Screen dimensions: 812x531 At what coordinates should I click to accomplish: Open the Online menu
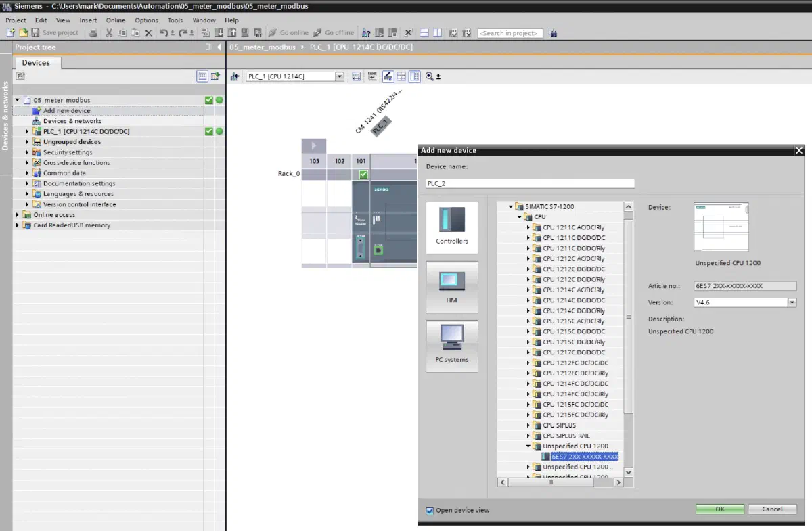[116, 20]
